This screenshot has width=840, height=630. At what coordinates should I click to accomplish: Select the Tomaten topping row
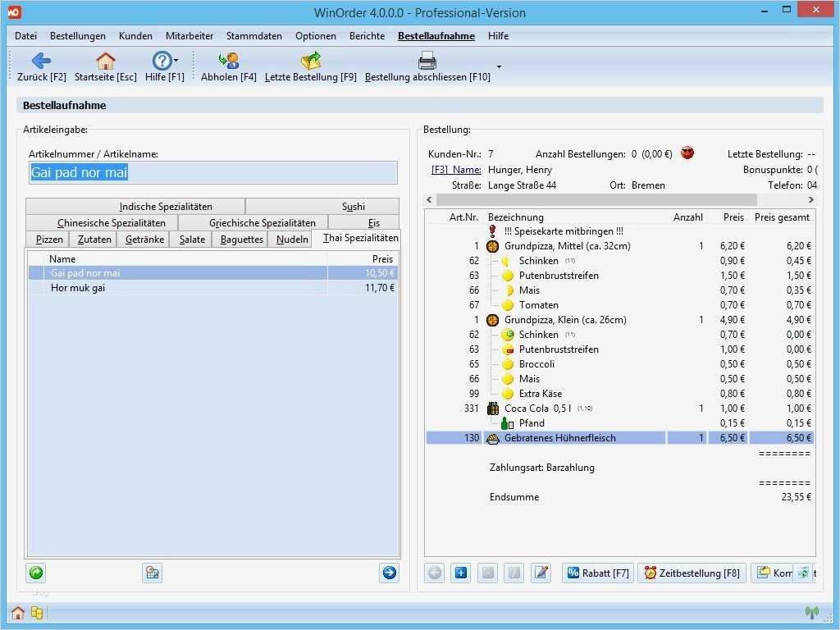[x=620, y=305]
